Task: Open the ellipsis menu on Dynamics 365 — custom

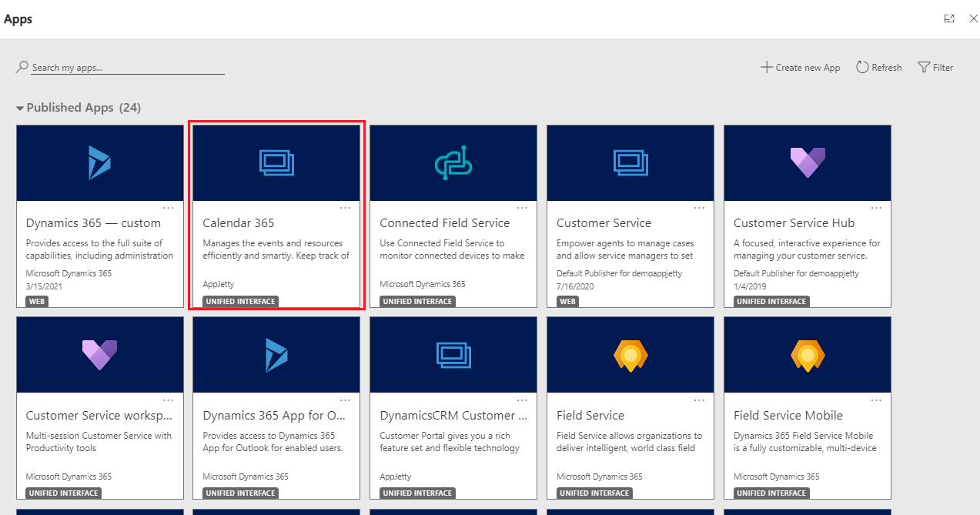Action: click(x=168, y=208)
